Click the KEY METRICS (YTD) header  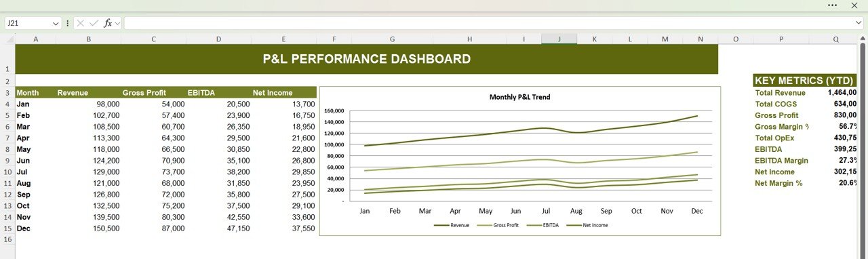tap(804, 80)
